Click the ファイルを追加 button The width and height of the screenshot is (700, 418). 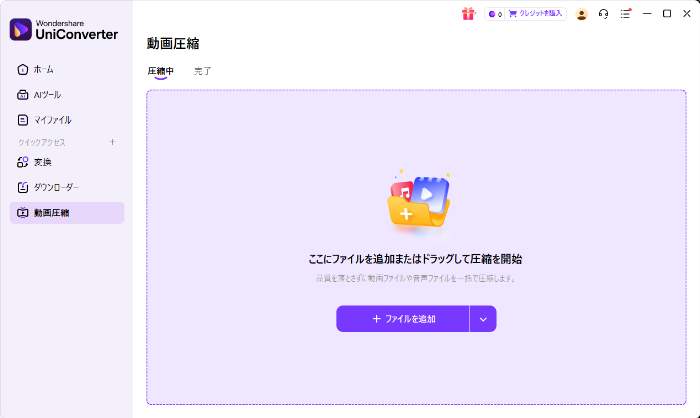tap(403, 319)
